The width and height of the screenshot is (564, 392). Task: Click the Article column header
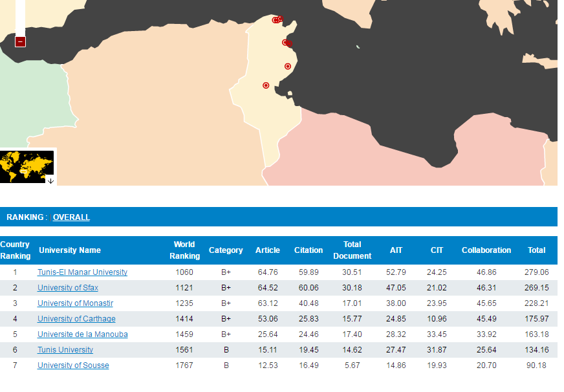268,250
